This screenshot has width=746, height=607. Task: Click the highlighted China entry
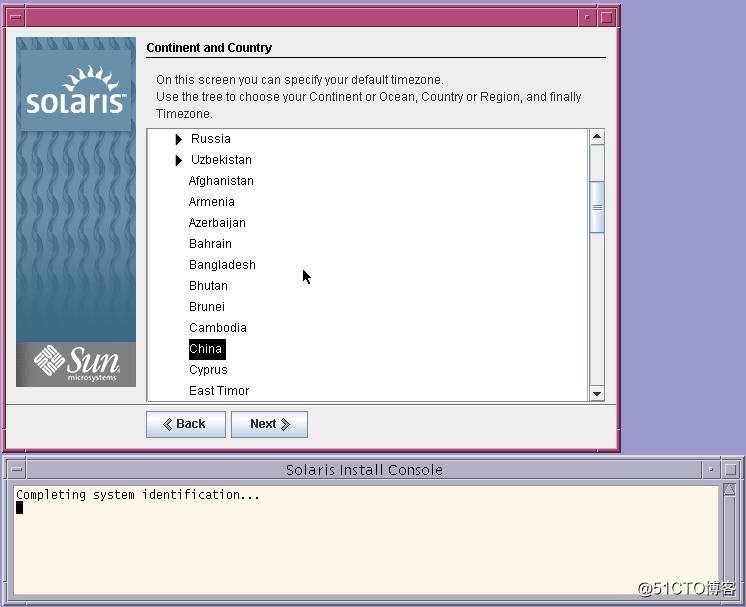(x=207, y=349)
